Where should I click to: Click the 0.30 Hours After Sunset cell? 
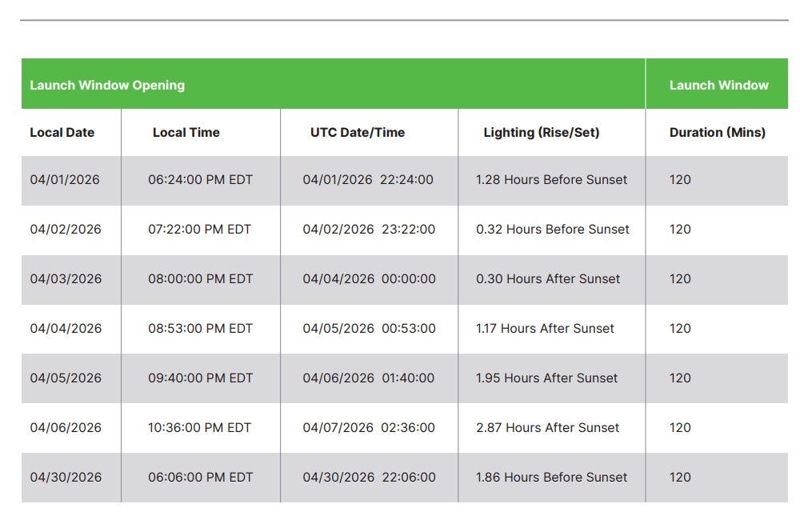tap(548, 279)
